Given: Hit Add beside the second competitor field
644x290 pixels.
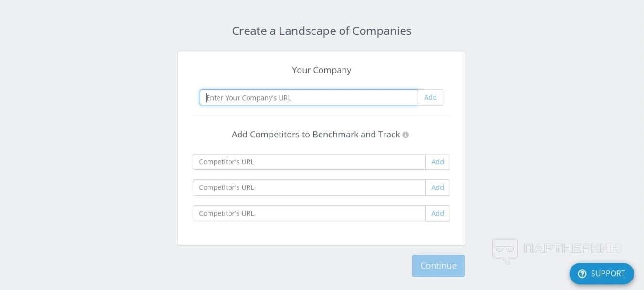Looking at the screenshot, I should click(x=437, y=187).
